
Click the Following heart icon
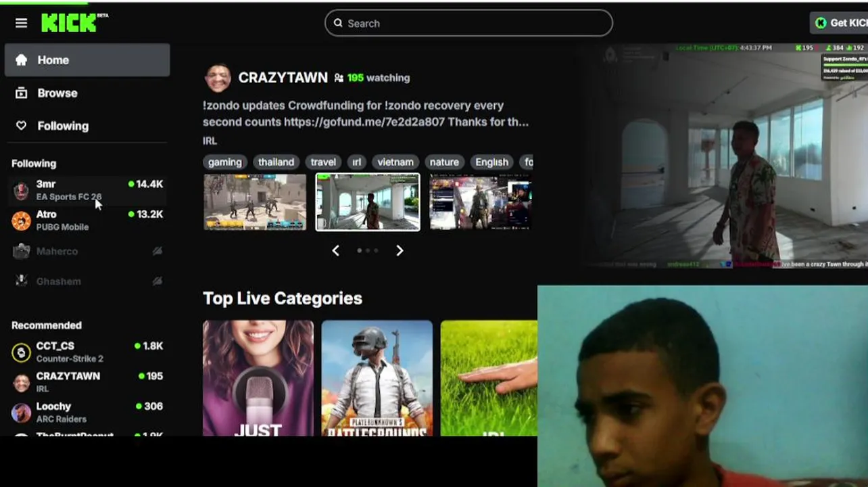click(22, 126)
